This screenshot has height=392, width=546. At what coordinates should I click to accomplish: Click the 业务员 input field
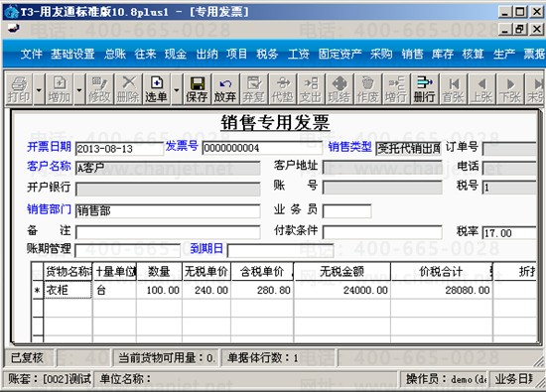(346, 211)
